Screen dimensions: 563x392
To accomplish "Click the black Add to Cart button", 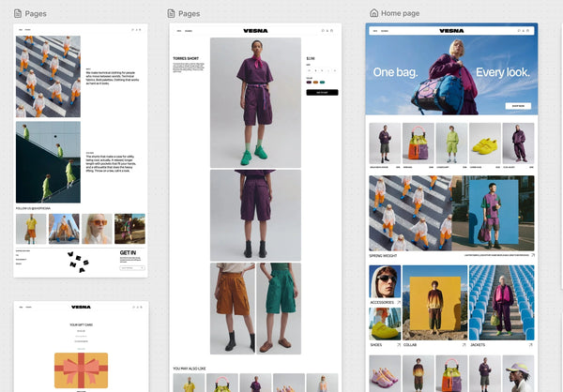I will [322, 93].
